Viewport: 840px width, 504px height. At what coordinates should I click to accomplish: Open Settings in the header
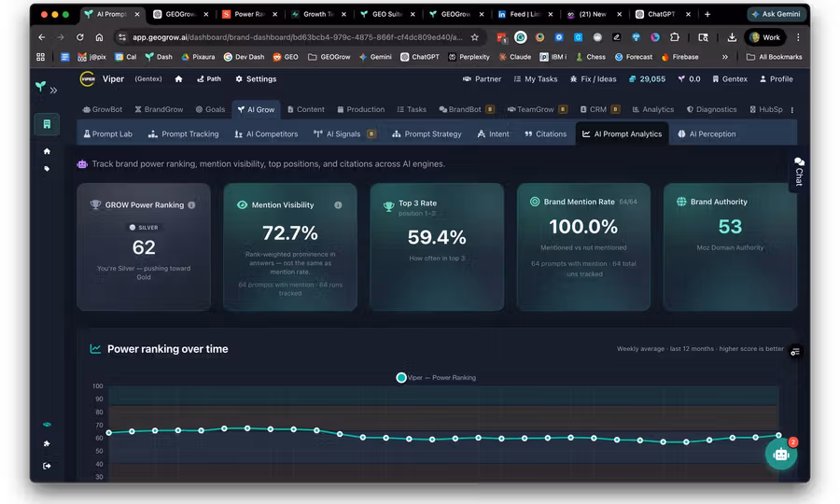(x=256, y=78)
